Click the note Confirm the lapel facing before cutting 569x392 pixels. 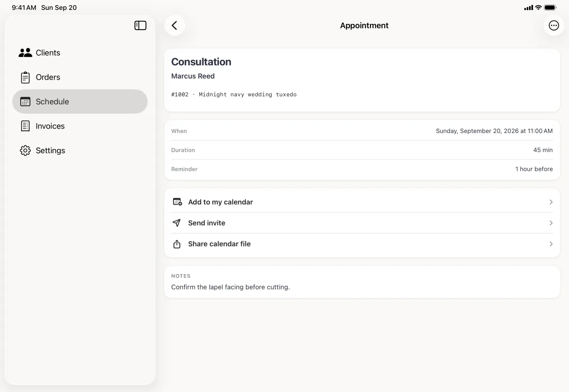pyautogui.click(x=230, y=287)
